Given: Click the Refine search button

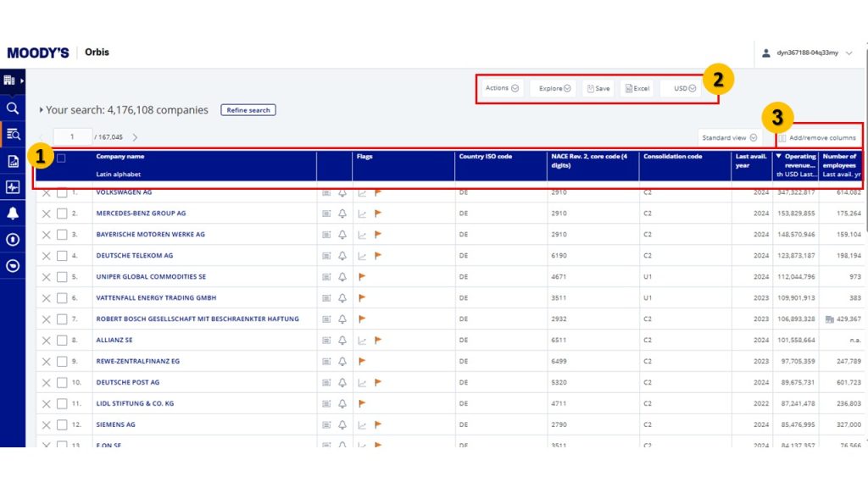Looking at the screenshot, I should click(248, 110).
